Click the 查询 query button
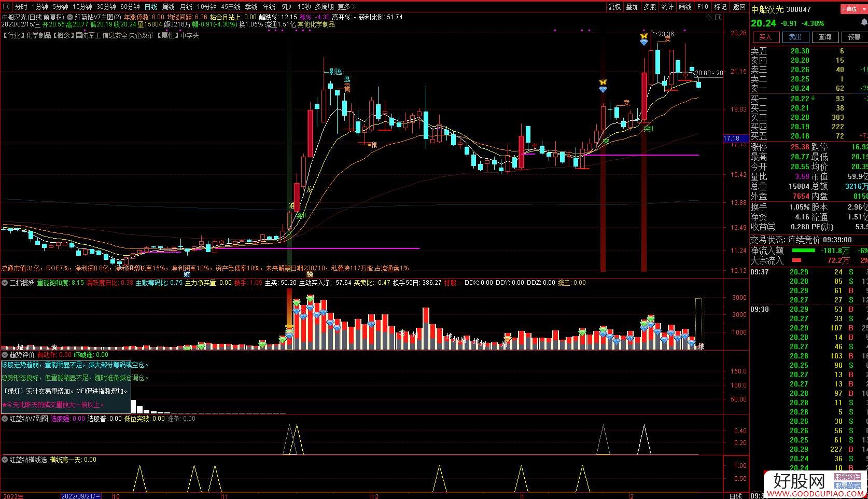The image size is (868, 499). pyautogui.click(x=824, y=37)
